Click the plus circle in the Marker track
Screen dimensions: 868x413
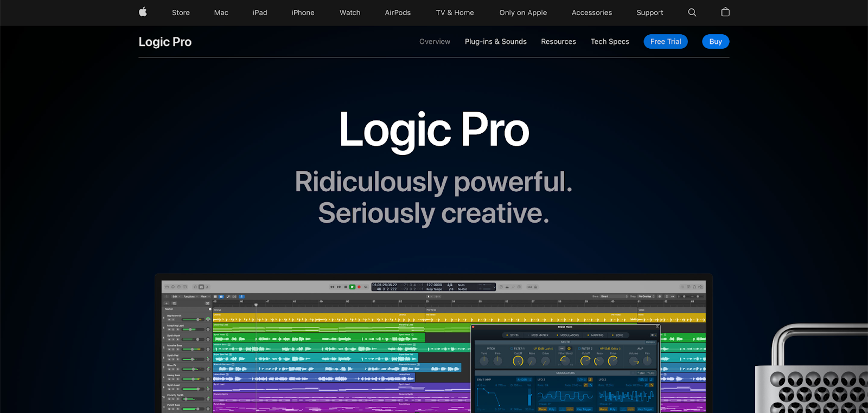(x=210, y=309)
